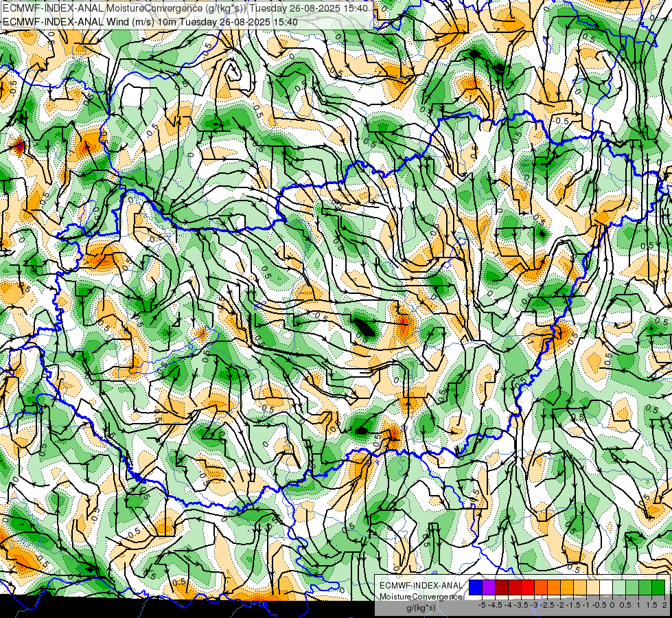Click the white legend color swatch
This screenshot has width=672, height=618.
coord(606,587)
